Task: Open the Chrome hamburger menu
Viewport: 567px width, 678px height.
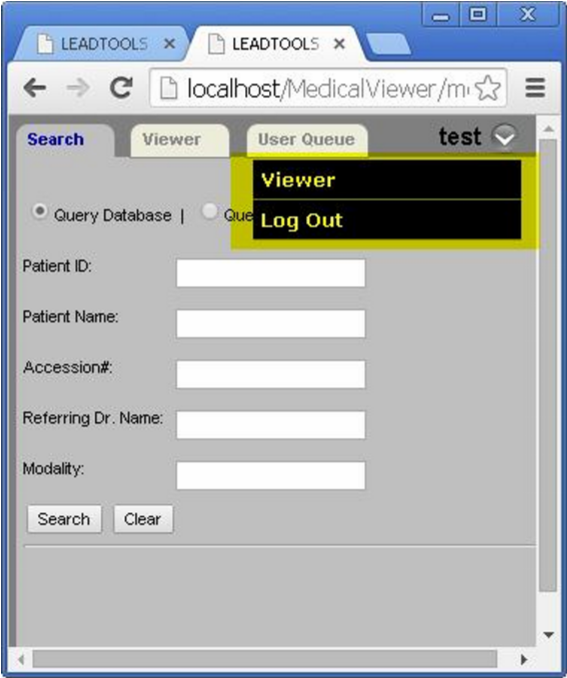Action: pyautogui.click(x=535, y=88)
